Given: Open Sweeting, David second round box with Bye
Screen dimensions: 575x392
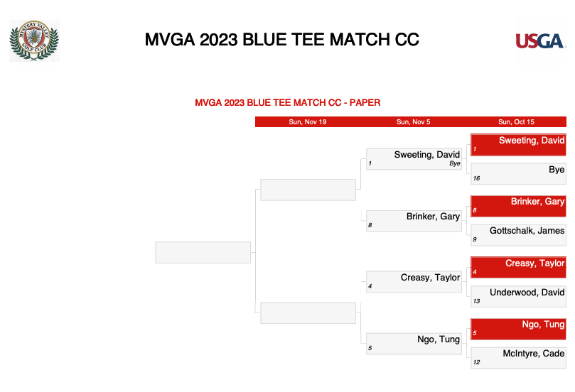Looking at the screenshot, I should point(414,159).
